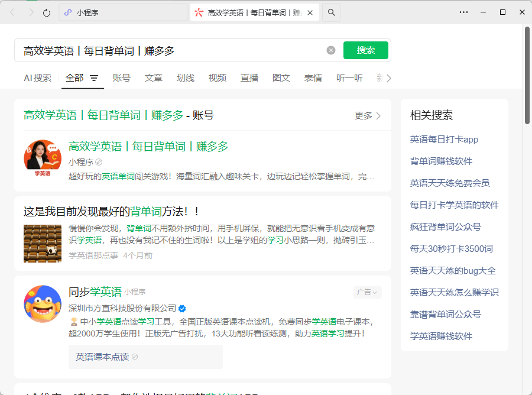This screenshot has height=395, width=532.
Task: Select the 图文 filter tab
Action: [281, 78]
